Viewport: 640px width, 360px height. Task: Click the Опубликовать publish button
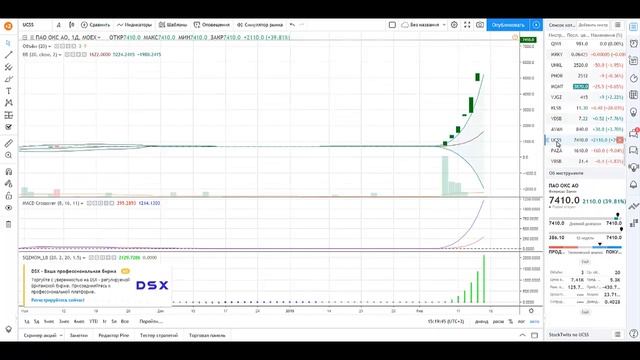[508, 25]
